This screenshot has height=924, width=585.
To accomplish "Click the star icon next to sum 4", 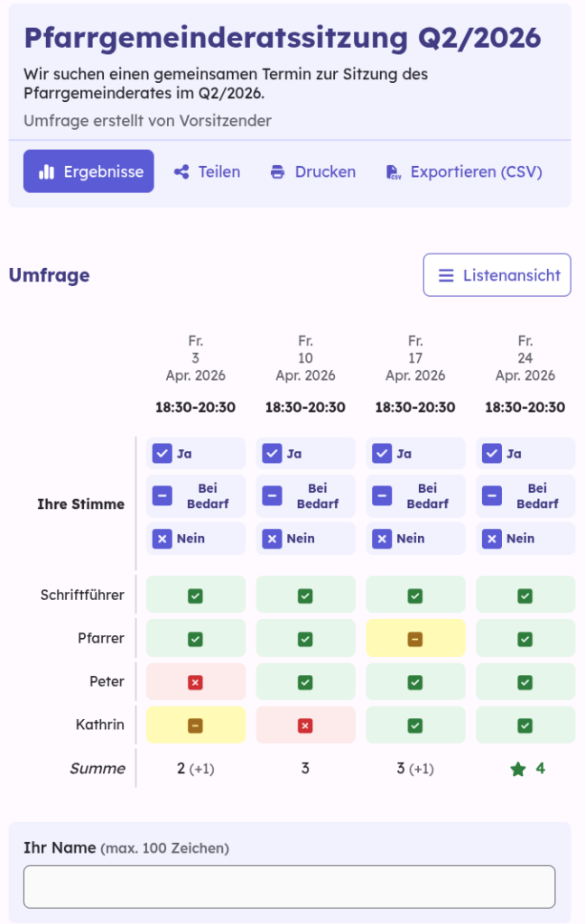I will [x=517, y=769].
